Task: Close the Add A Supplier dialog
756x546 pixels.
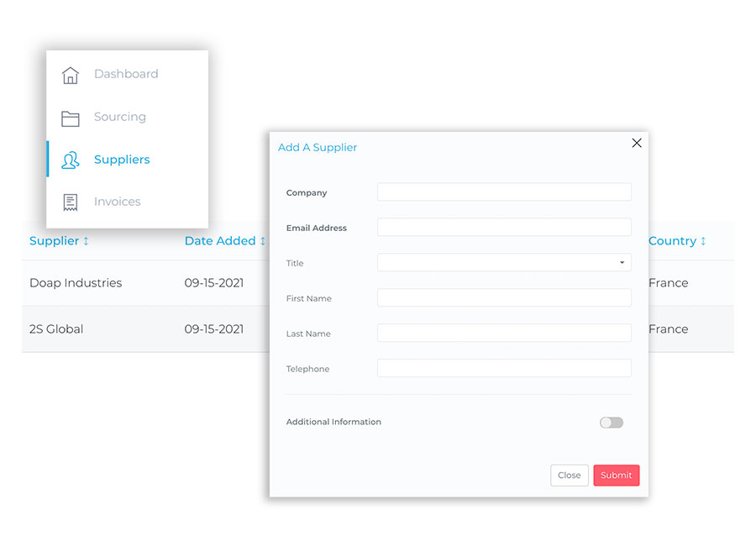Action: click(x=637, y=143)
